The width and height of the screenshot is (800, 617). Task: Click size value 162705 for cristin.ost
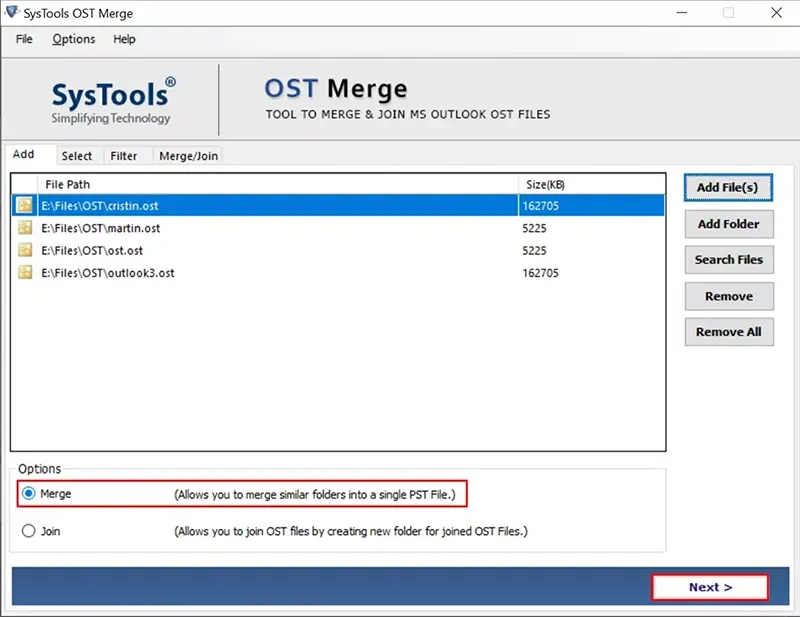pyautogui.click(x=540, y=206)
